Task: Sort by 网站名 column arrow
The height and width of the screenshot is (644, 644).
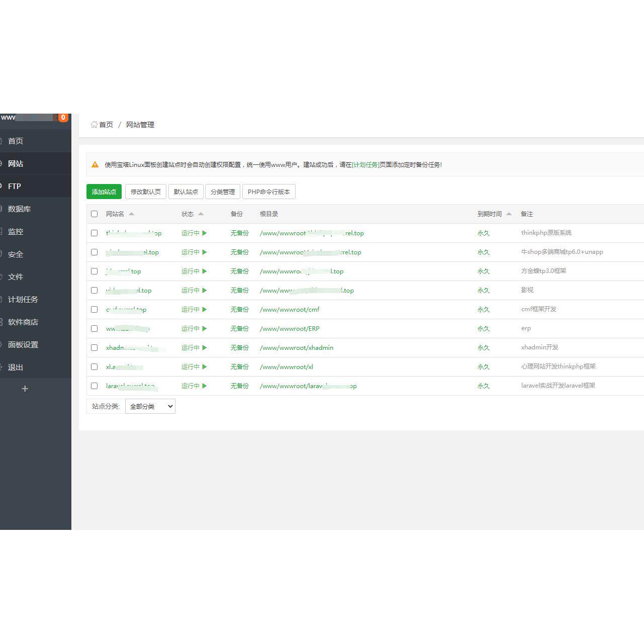Action: tap(131, 214)
